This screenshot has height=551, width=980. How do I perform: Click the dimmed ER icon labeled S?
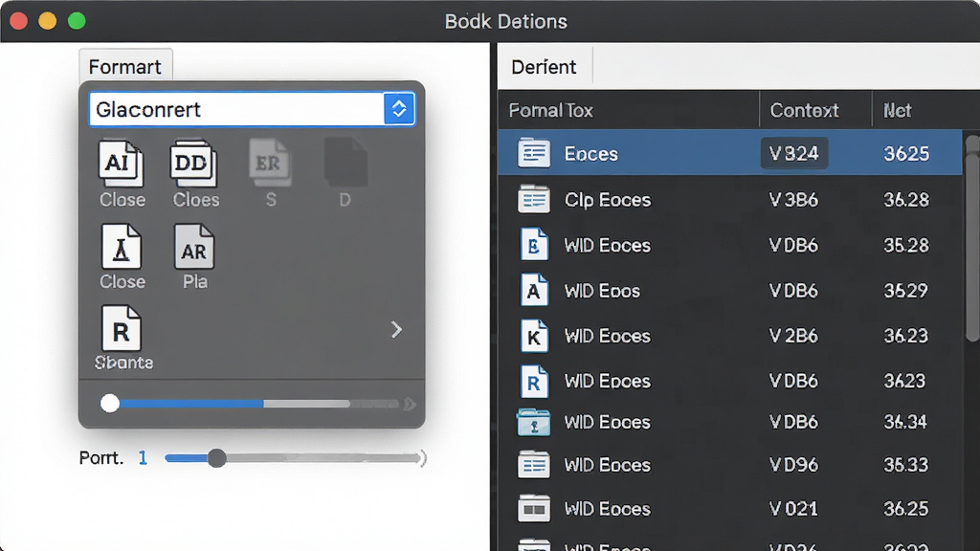coord(269,163)
